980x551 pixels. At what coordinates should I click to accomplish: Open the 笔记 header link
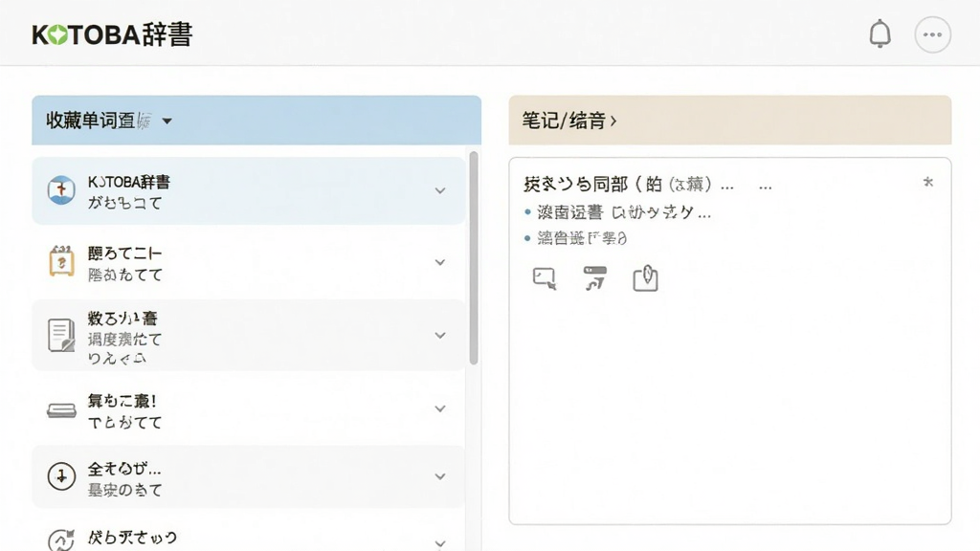[568, 120]
